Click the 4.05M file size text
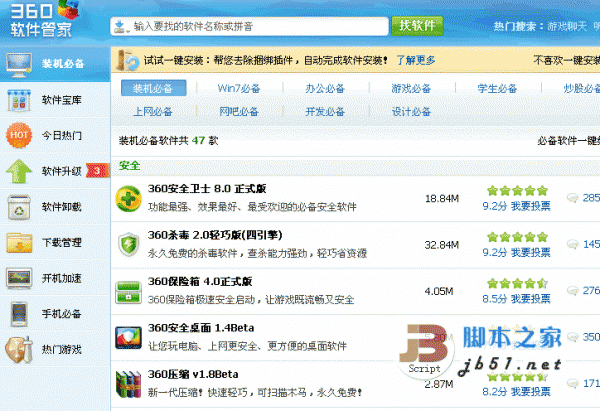The width and height of the screenshot is (600, 411). [x=439, y=292]
